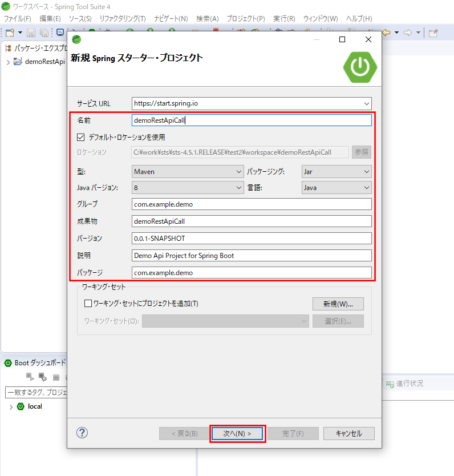
Task: Click the 新規(W)... button
Action: pos(338,304)
